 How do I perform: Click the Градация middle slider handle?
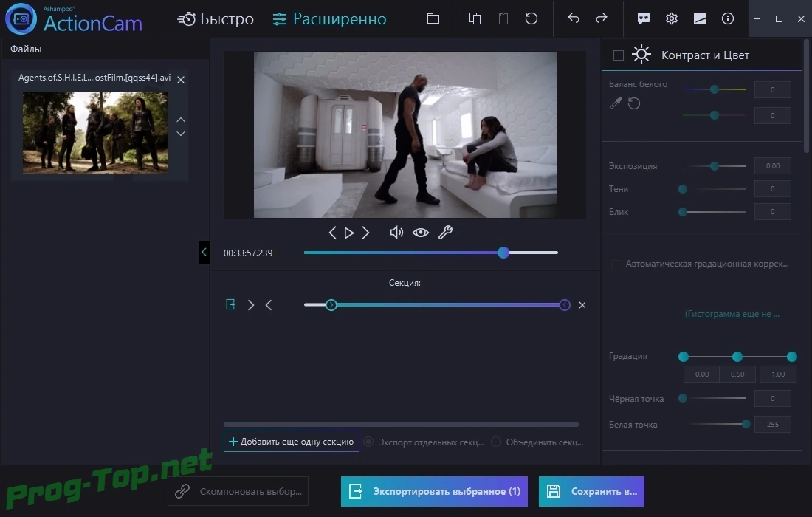(x=737, y=357)
